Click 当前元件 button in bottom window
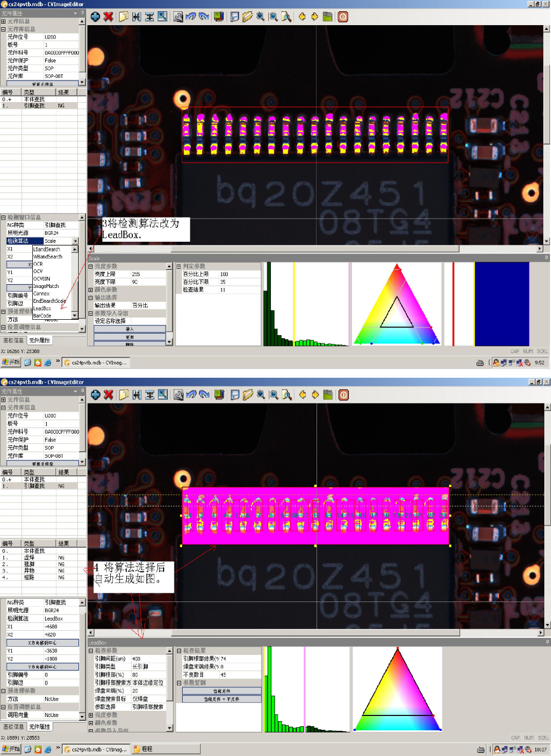 click(222, 691)
